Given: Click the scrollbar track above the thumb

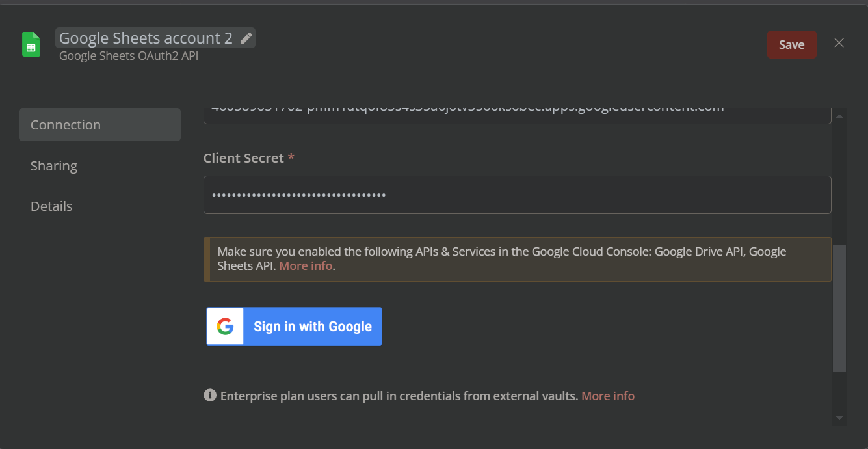Looking at the screenshot, I should (839, 184).
